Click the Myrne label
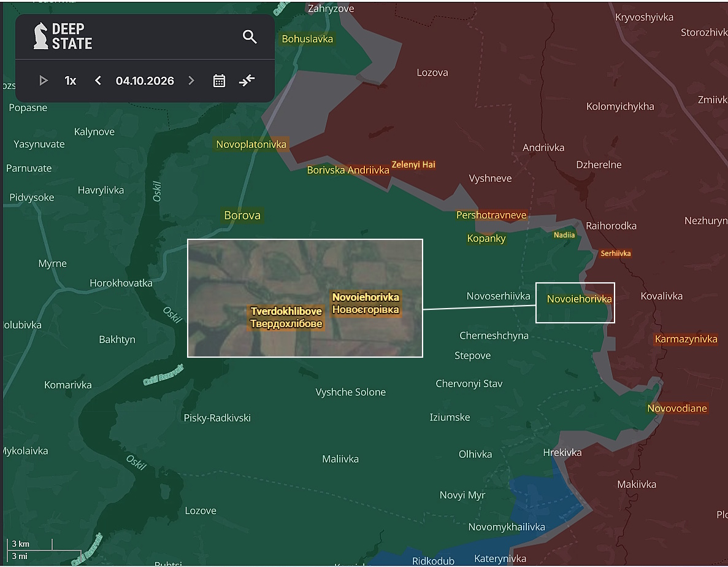 click(x=52, y=264)
